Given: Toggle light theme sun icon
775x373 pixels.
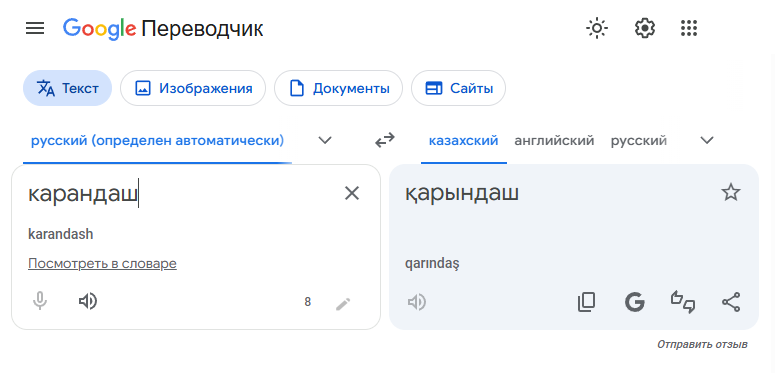Looking at the screenshot, I should 597,28.
